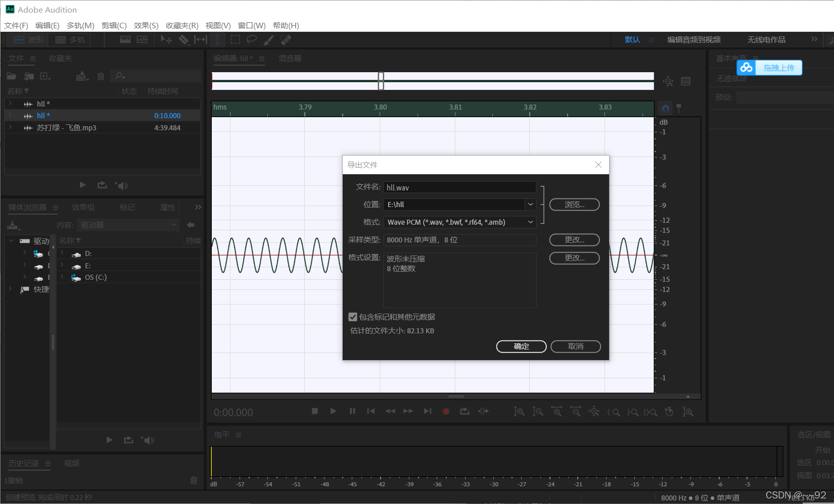
Task: Expand the E: drive in media browser
Action: pyautogui.click(x=62, y=265)
